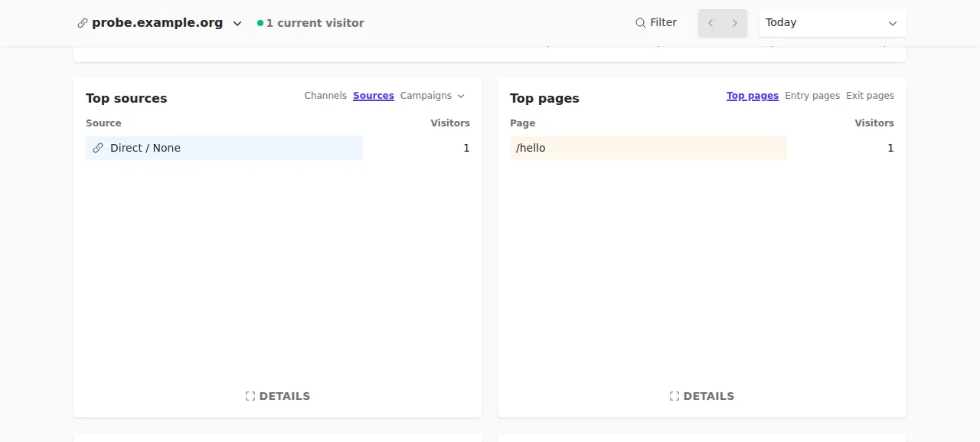The height and width of the screenshot is (442, 980).
Task: Click the Campaigns chevron arrow
Action: tap(461, 97)
